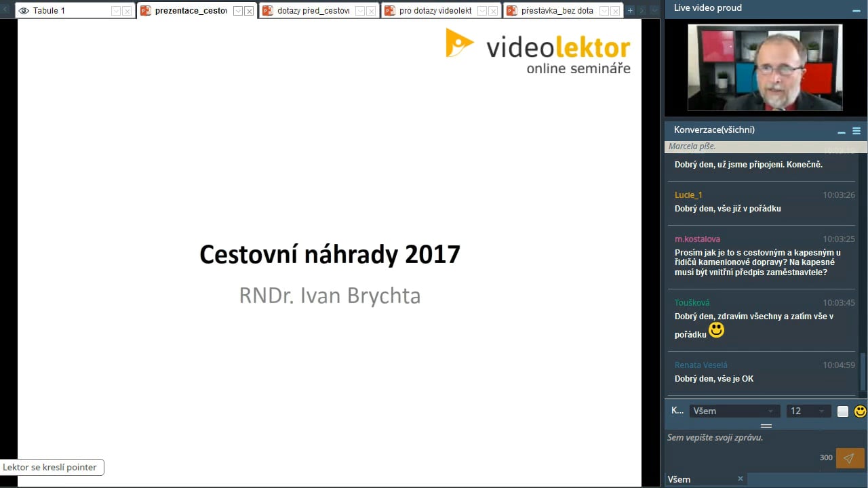Open dropdown arrow on pro dotazy videolekt tab
Viewport: 868px width, 488px height.
482,11
